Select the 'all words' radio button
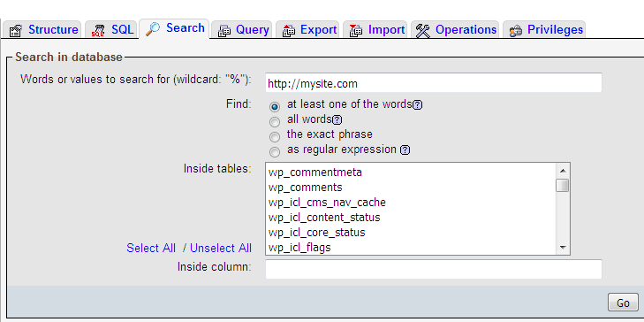This screenshot has width=644, height=322. [x=275, y=122]
